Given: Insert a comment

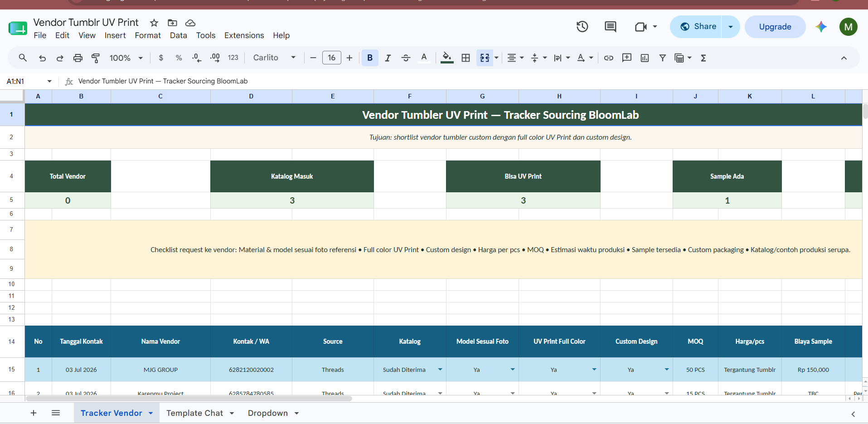Looking at the screenshot, I should (627, 58).
